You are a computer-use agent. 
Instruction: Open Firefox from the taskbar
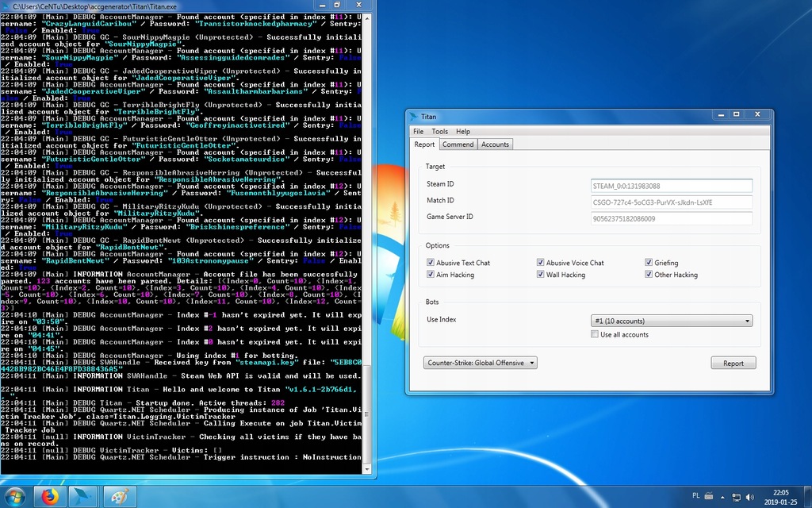pos(49,496)
